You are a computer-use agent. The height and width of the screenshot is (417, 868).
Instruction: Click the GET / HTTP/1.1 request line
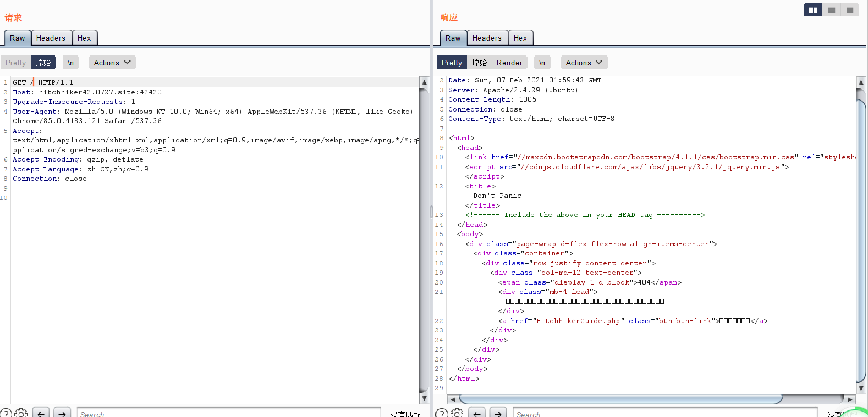coord(43,82)
